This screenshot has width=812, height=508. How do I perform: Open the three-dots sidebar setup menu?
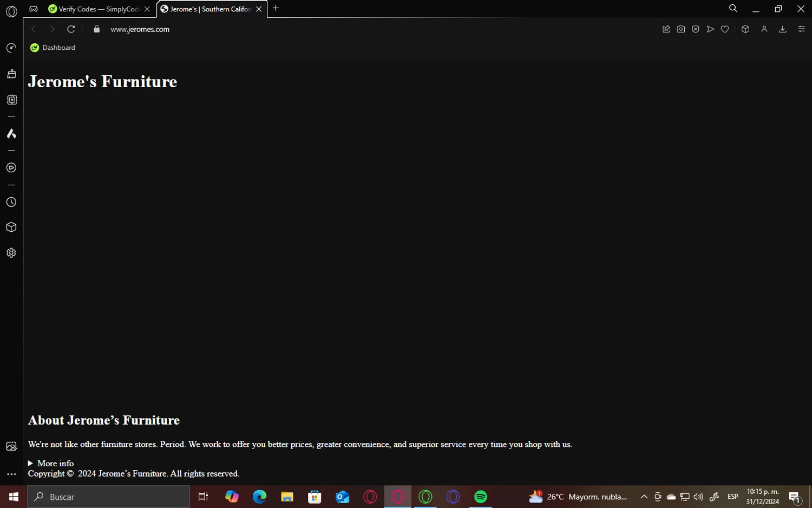pos(11,474)
